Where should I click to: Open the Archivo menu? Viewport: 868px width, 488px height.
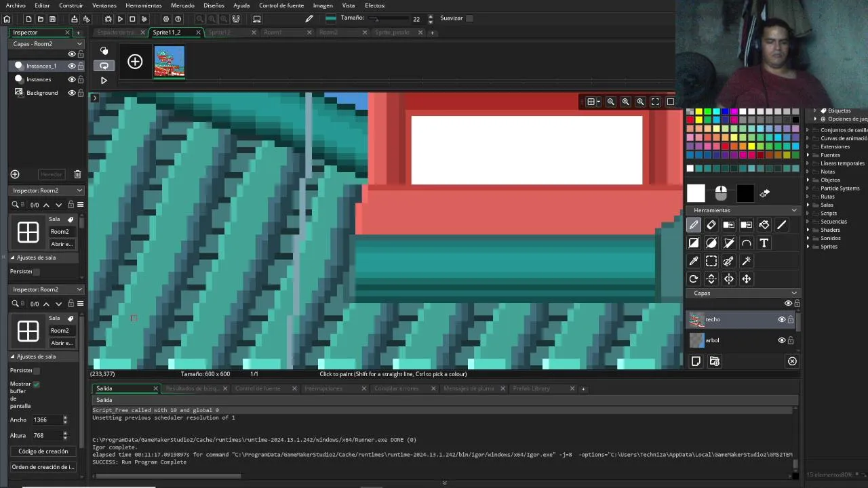tap(16, 5)
